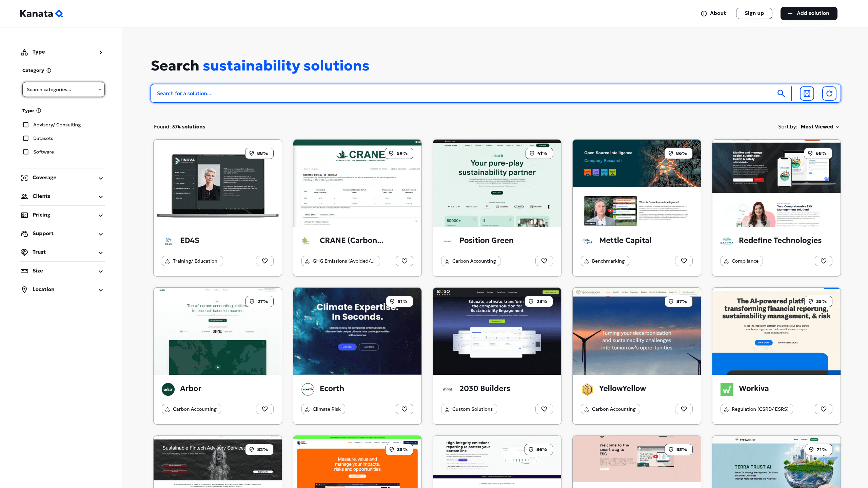Open the Position Green card thumbnail
The height and width of the screenshot is (488, 868).
(497, 183)
